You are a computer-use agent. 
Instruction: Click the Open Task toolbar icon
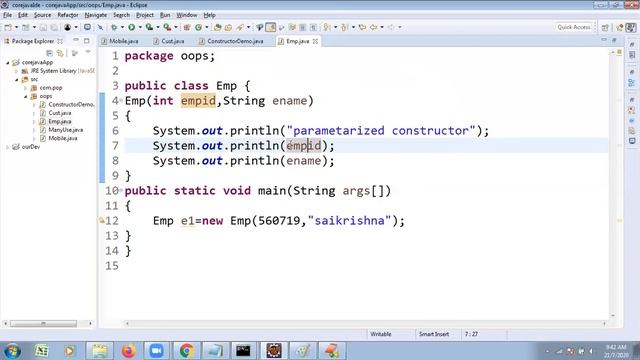tap(228, 27)
